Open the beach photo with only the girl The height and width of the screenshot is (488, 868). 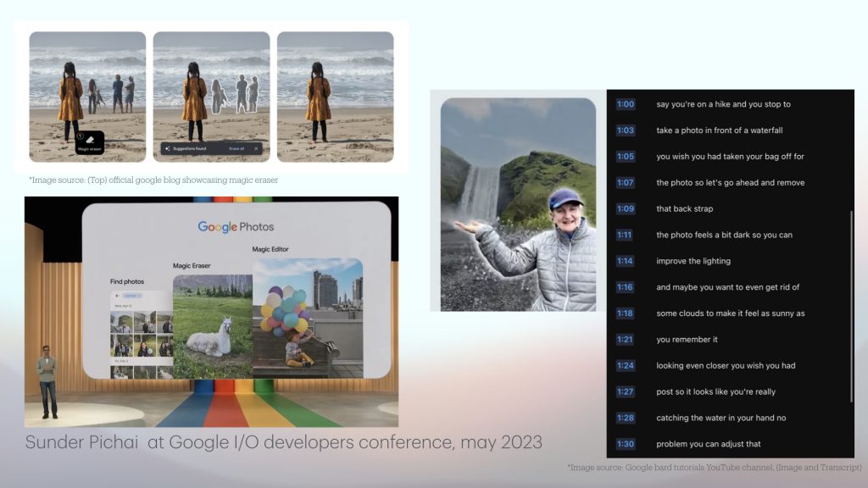[336, 97]
